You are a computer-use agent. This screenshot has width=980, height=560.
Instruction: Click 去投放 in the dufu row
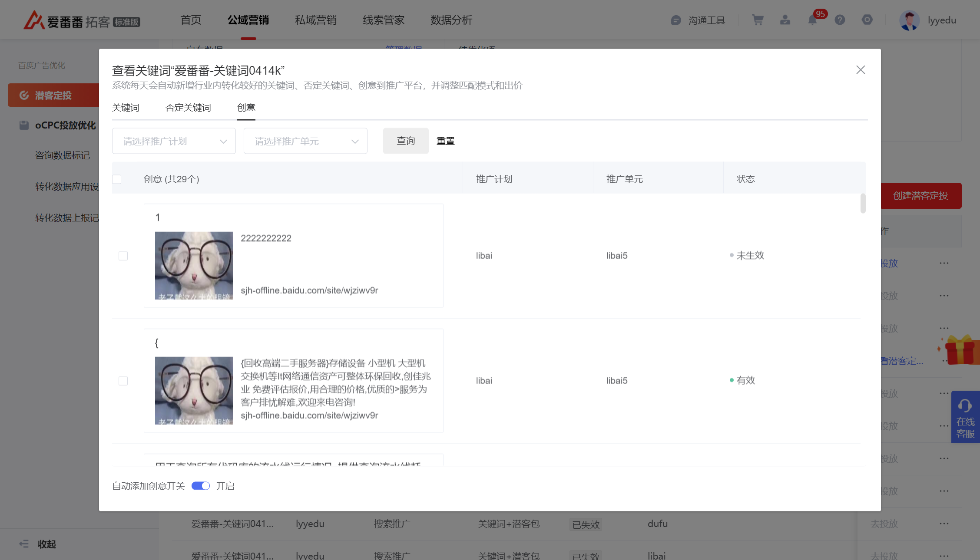pos(884,524)
